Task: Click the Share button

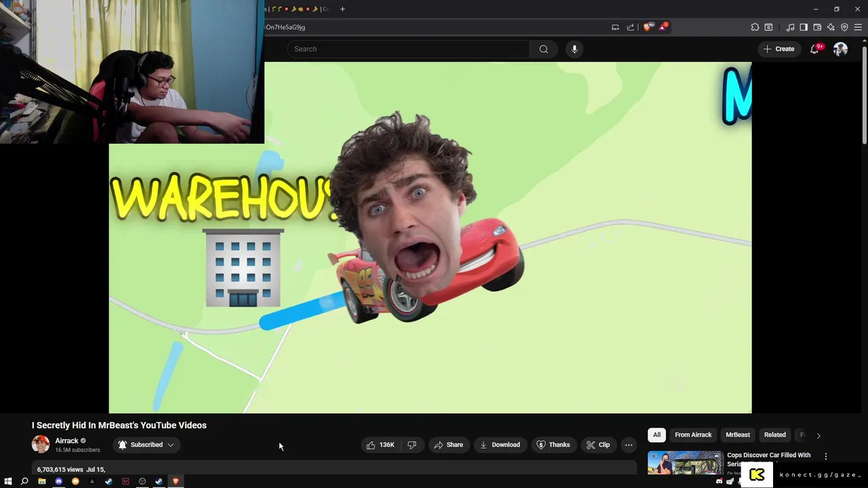Action: [448, 445]
